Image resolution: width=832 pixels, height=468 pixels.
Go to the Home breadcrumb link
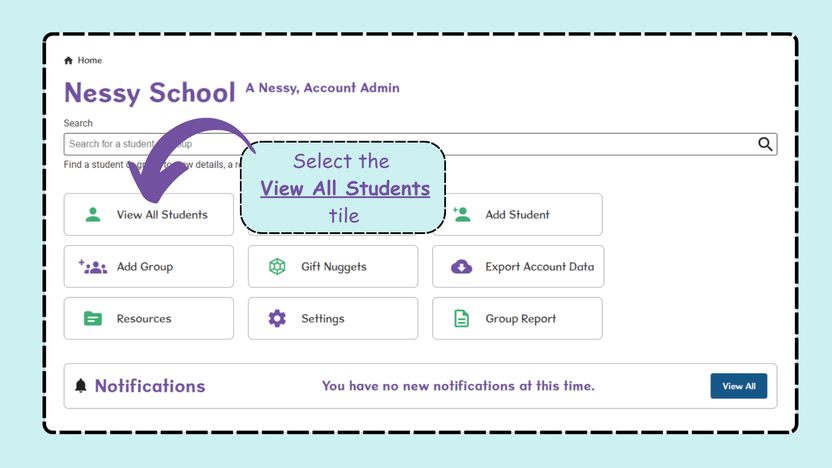point(89,60)
